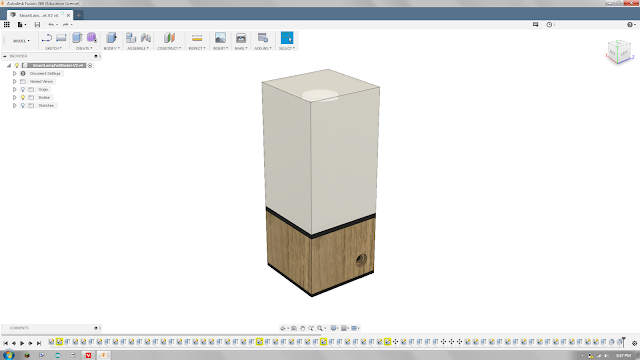Image resolution: width=640 pixels, height=360 pixels.
Task: Click the Redo arrow
Action: click(67, 24)
